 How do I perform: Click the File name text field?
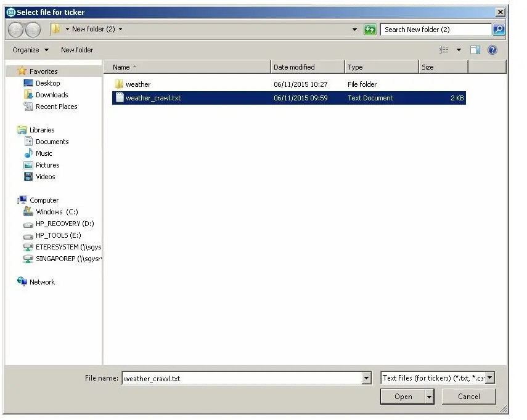240,378
